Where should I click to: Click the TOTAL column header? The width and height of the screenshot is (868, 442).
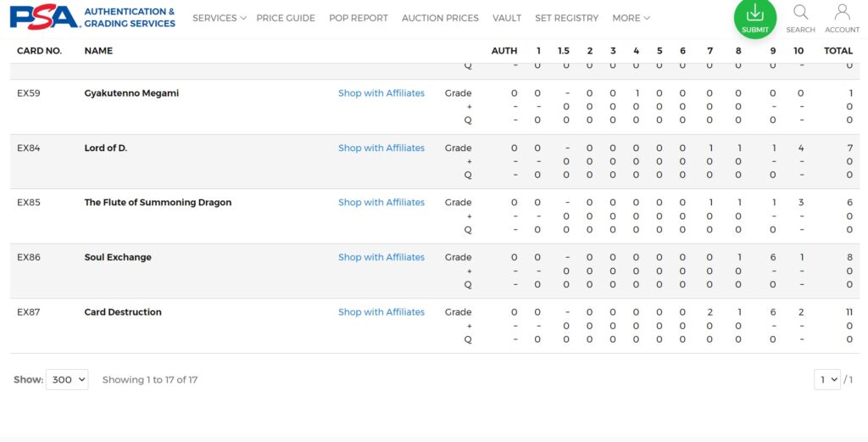pos(838,50)
